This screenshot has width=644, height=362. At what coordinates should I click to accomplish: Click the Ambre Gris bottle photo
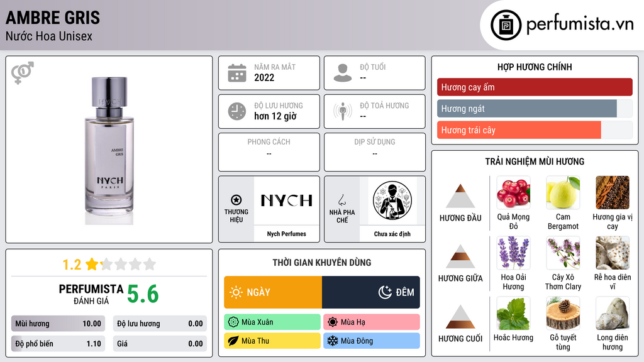pyautogui.click(x=109, y=151)
